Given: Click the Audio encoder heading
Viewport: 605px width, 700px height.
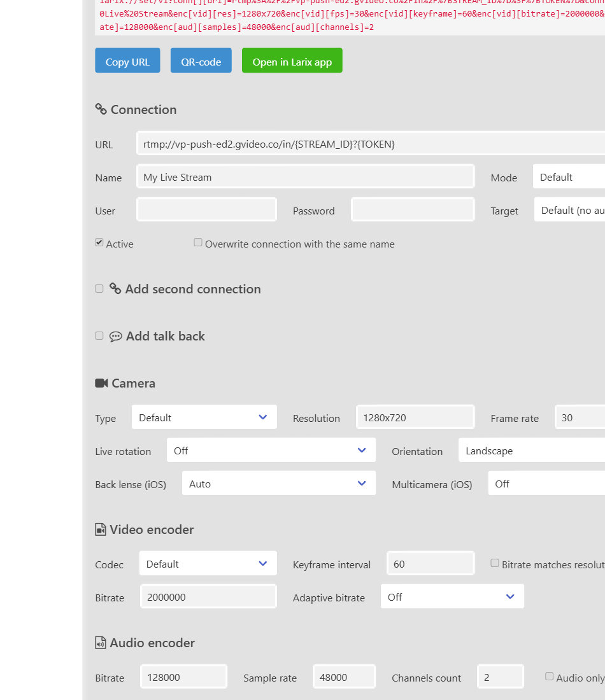Looking at the screenshot, I should pyautogui.click(x=152, y=643).
